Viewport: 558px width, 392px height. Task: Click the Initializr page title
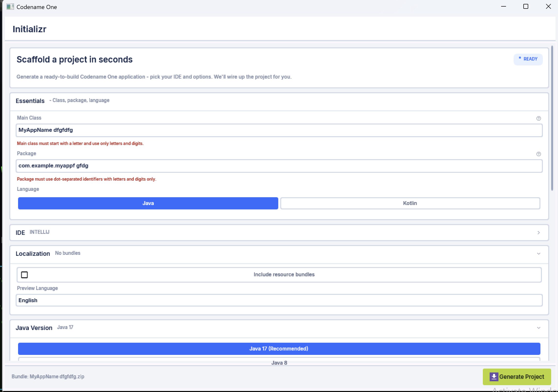30,29
